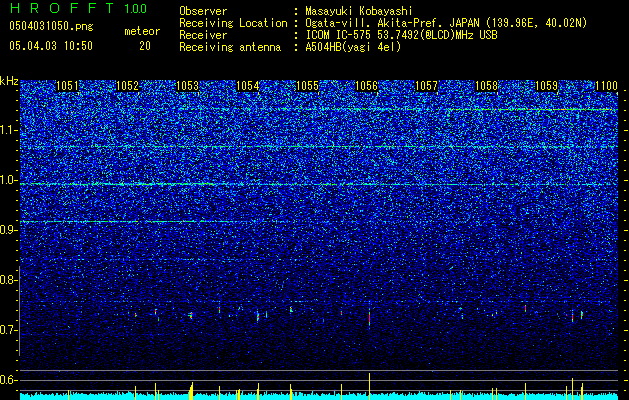Click the tallest yellow intensity spike under 1056
Image resolution: width=629 pixels, height=400 pixels.
[x=369, y=386]
